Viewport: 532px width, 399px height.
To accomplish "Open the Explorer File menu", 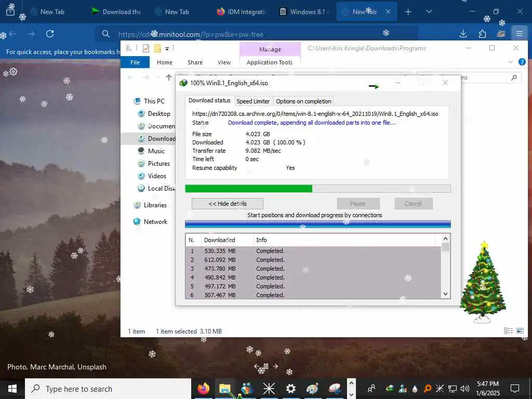I will [135, 62].
